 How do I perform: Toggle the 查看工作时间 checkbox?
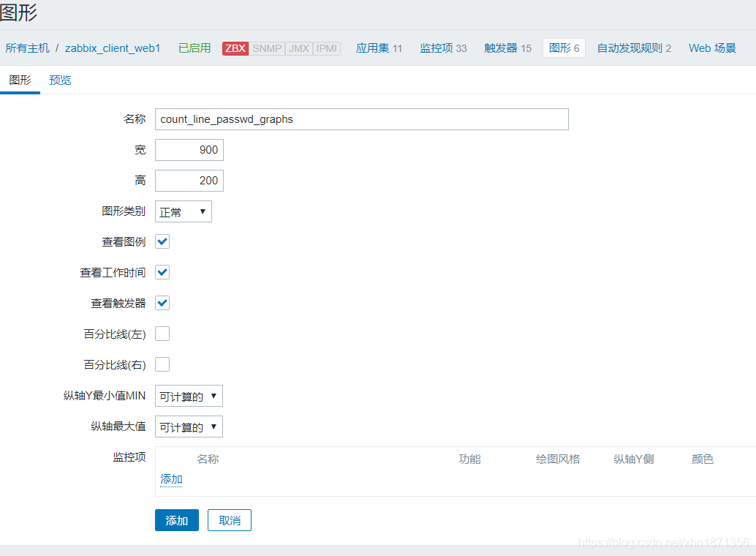(x=162, y=272)
